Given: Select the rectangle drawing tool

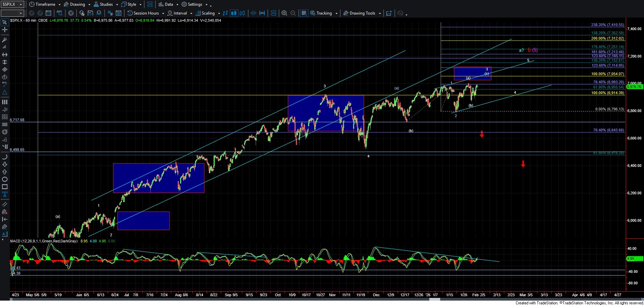Looking at the screenshot, I should 5,187.
